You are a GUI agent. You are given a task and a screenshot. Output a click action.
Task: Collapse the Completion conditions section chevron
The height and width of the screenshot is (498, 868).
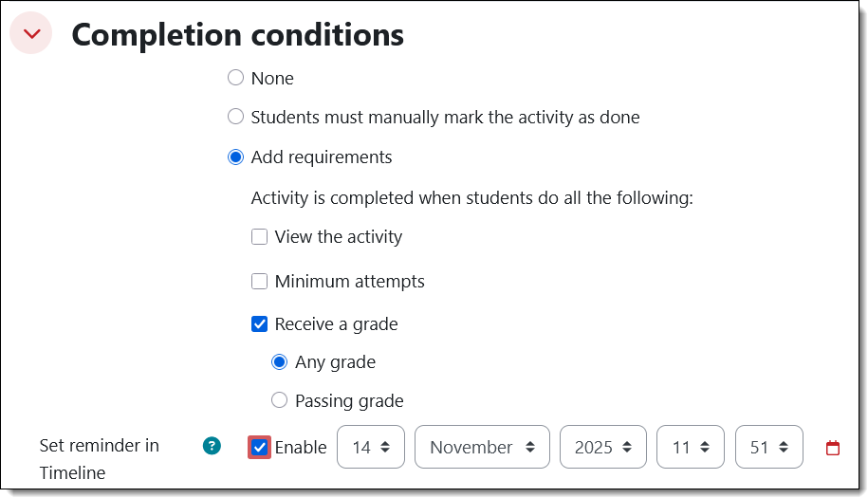coord(31,34)
